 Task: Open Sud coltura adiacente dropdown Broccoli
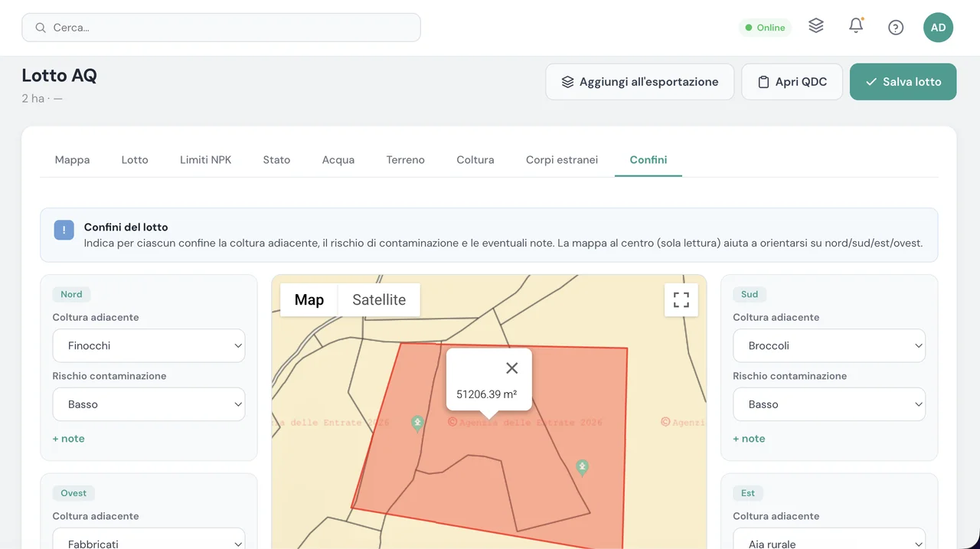pyautogui.click(x=829, y=346)
